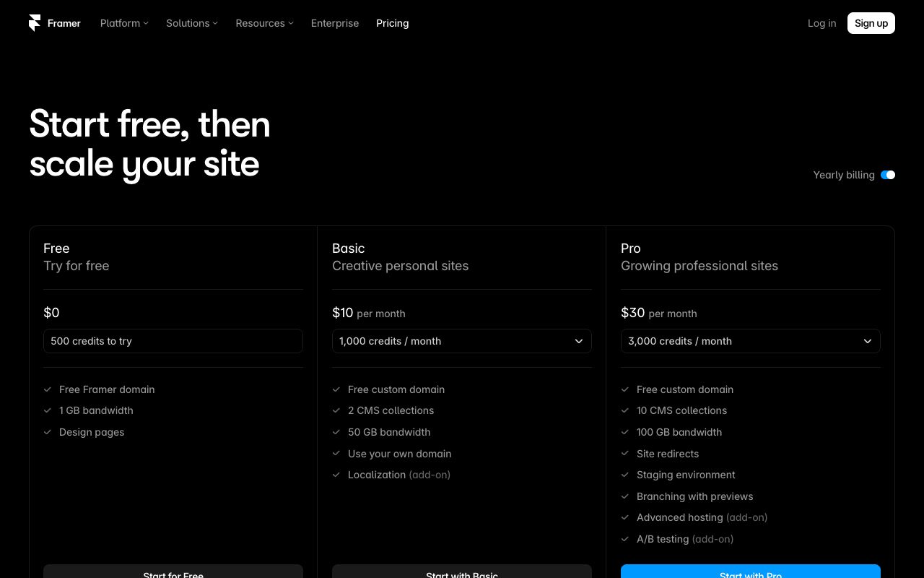Click the checkmark beside Site redirects

tap(625, 454)
